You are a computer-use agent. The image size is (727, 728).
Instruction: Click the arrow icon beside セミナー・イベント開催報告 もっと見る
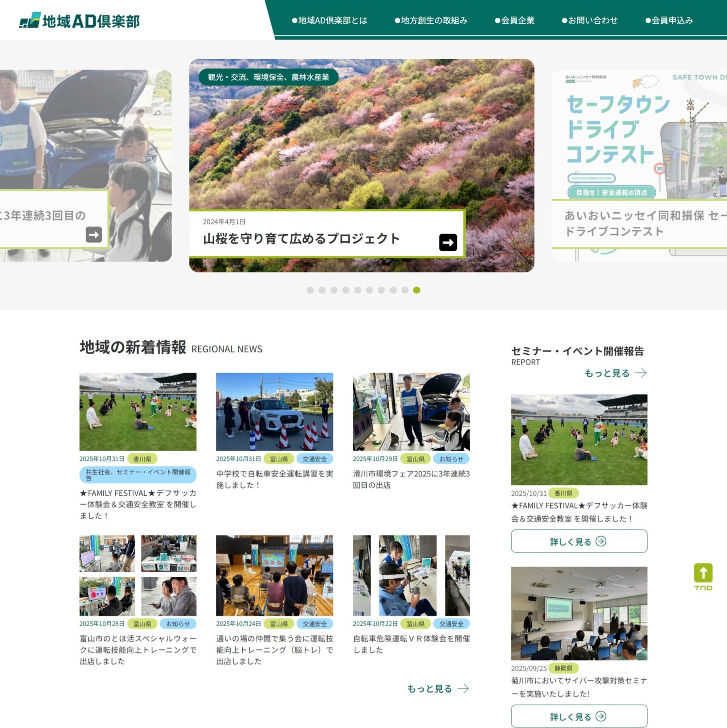point(641,372)
